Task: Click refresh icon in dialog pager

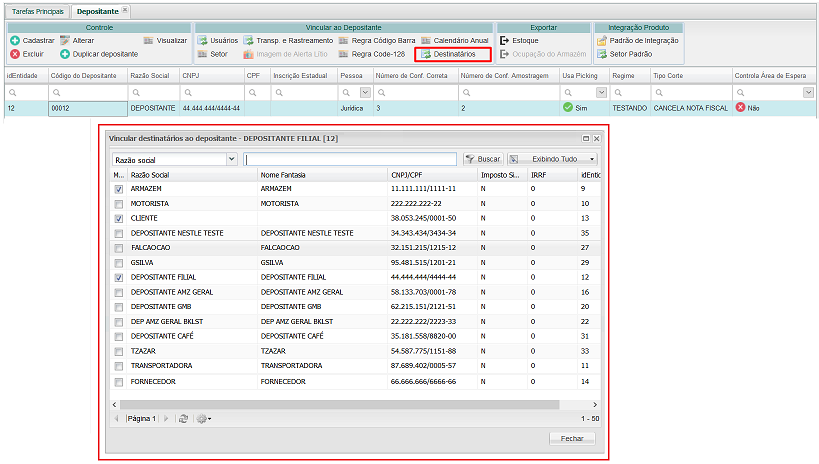Action: click(x=184, y=418)
